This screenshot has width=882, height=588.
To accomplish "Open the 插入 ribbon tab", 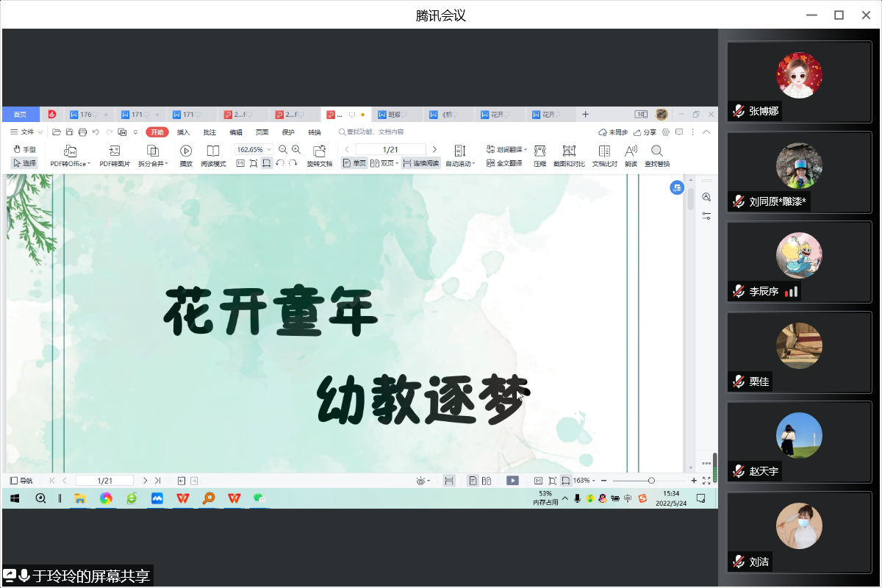I will (x=183, y=132).
